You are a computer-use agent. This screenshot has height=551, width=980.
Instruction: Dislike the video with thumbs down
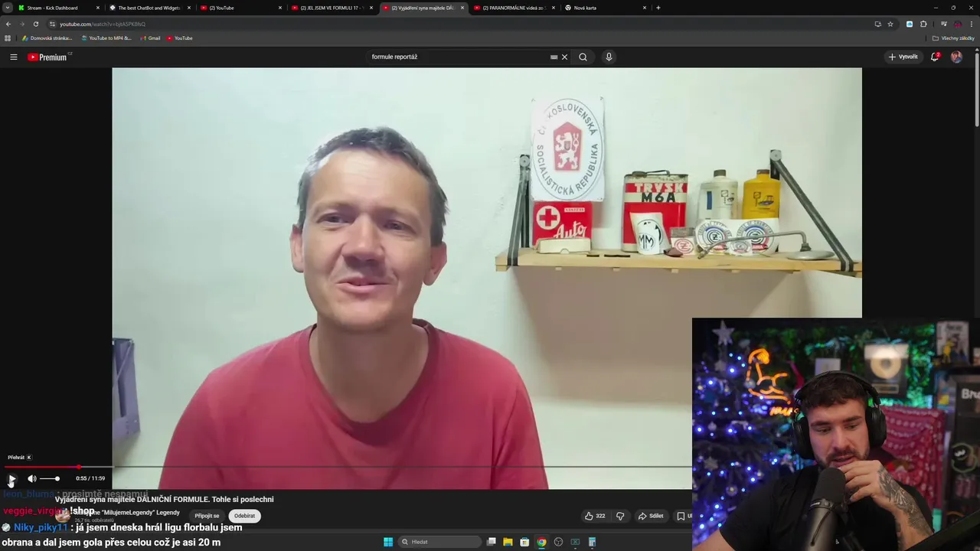point(620,516)
